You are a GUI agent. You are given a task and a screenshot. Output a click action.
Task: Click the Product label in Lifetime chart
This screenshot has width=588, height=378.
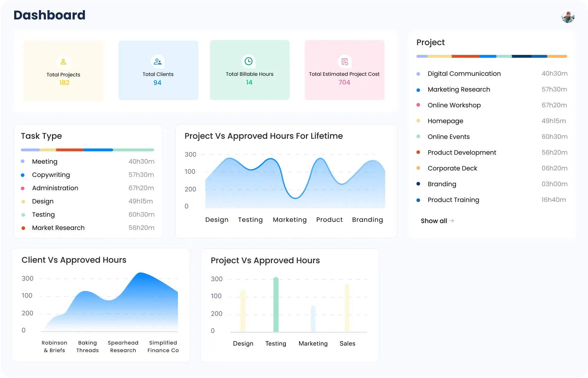coord(329,220)
